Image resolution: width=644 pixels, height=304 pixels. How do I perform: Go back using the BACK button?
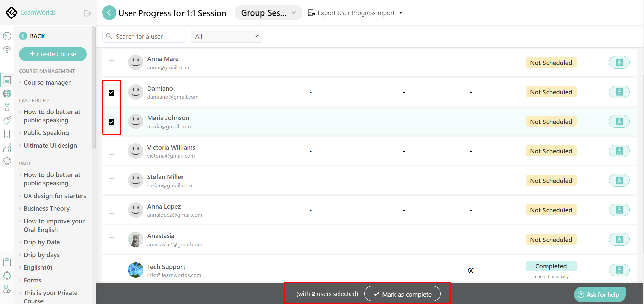[x=32, y=36]
